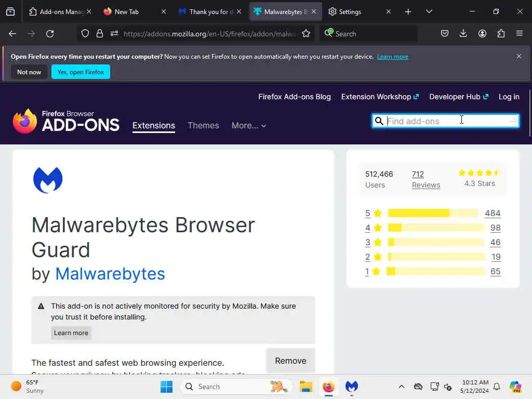The image size is (532, 399).
Task: Expand the More... navigation menu
Action: (249, 126)
